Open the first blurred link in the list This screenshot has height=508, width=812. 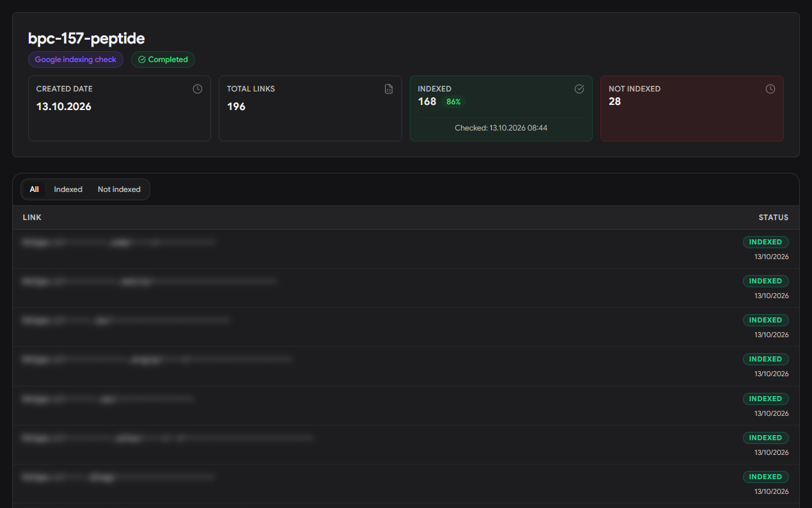118,242
